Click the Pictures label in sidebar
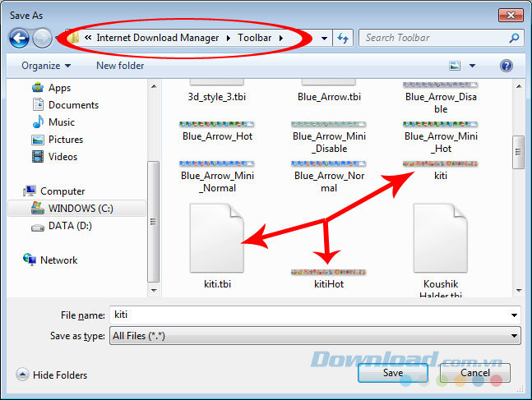The height and width of the screenshot is (400, 532). point(66,140)
